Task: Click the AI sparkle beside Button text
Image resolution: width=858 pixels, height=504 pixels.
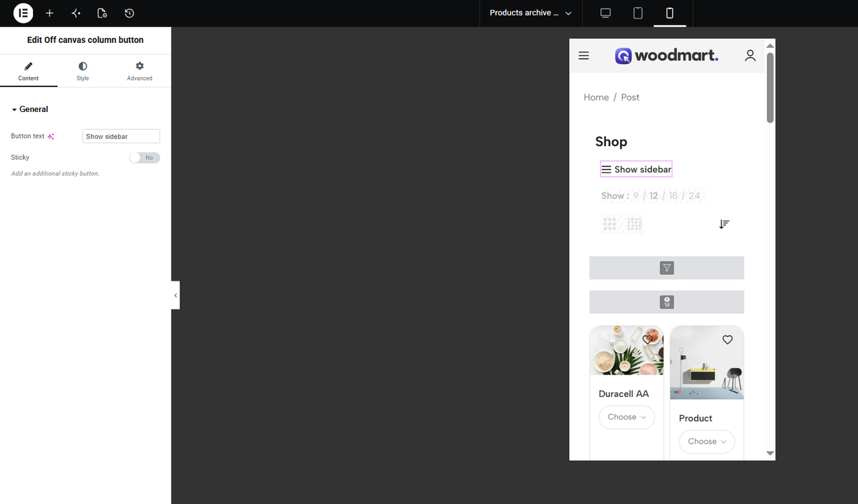Action: click(51, 136)
